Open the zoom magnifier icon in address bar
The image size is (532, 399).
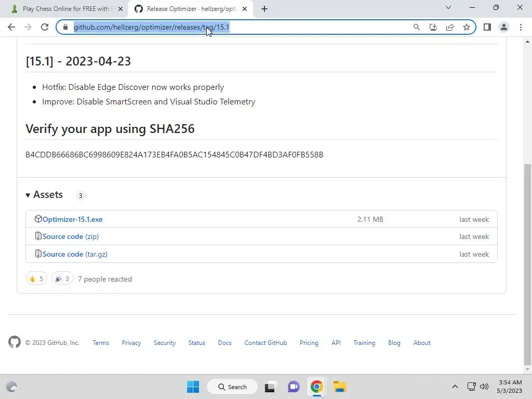[x=416, y=27]
